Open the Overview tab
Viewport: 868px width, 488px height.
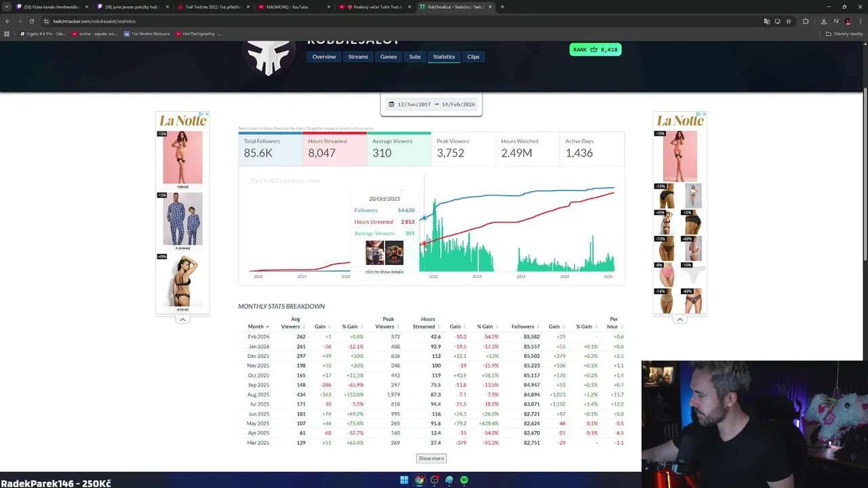(x=324, y=57)
